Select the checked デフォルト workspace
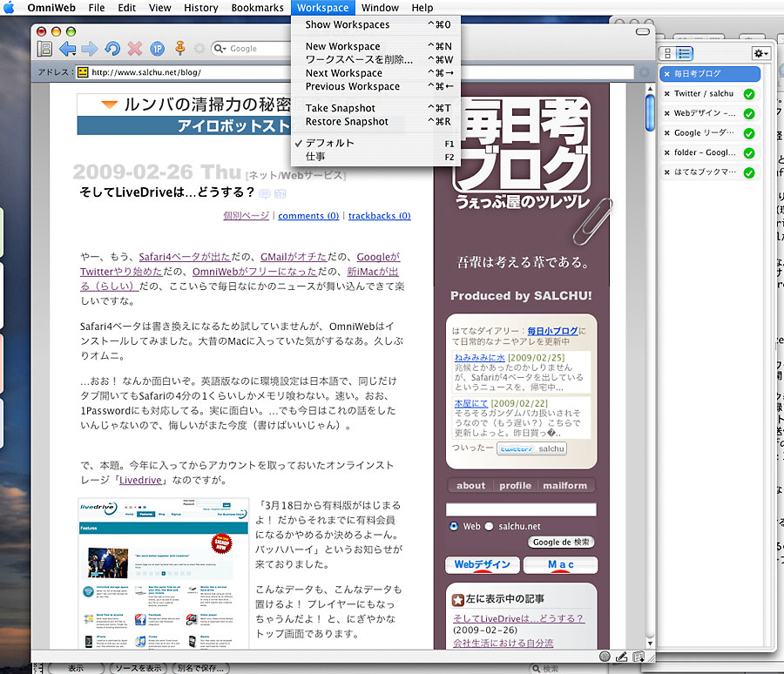This screenshot has width=784, height=674. (x=329, y=143)
